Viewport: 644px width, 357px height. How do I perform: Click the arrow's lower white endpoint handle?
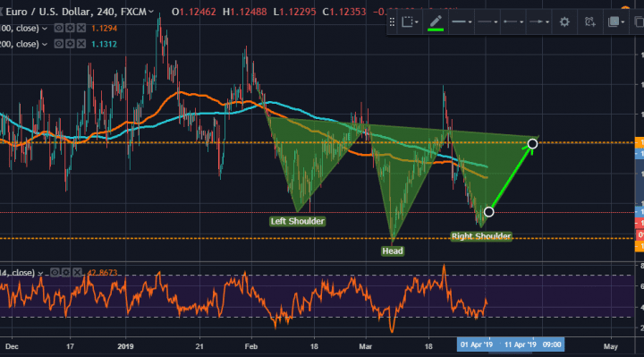coord(488,212)
